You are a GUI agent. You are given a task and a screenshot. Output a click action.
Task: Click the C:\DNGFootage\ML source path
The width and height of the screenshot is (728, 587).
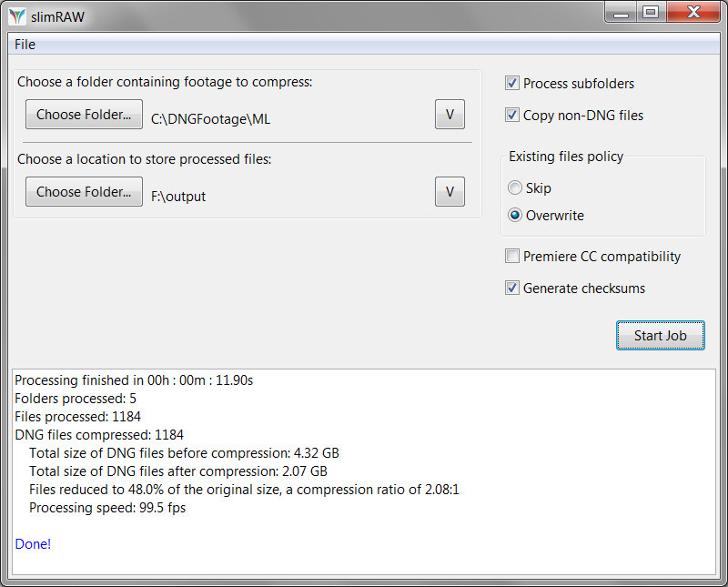pos(211,119)
